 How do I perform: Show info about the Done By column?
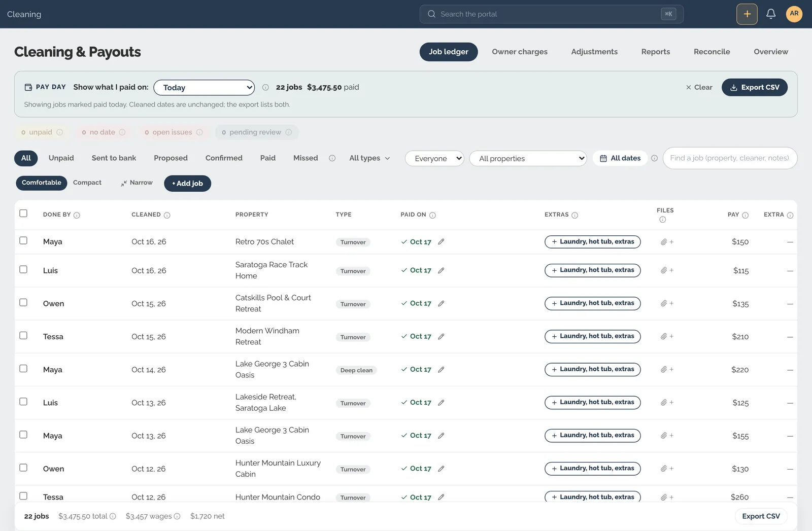tap(77, 215)
